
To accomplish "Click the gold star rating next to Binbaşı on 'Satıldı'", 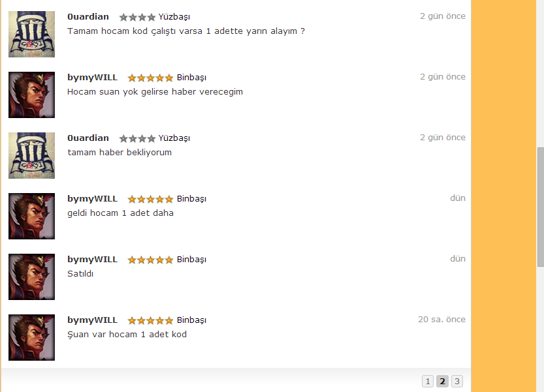I will click(x=150, y=260).
